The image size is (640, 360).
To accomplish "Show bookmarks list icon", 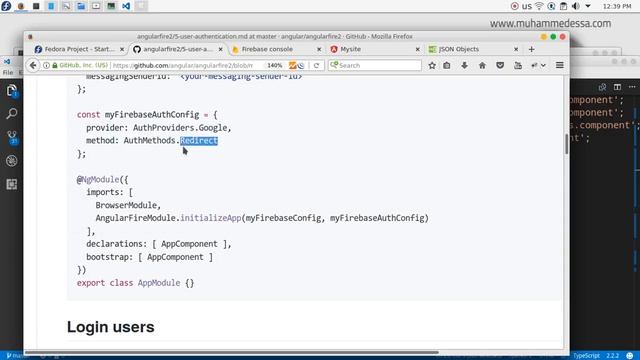I will 447,65.
